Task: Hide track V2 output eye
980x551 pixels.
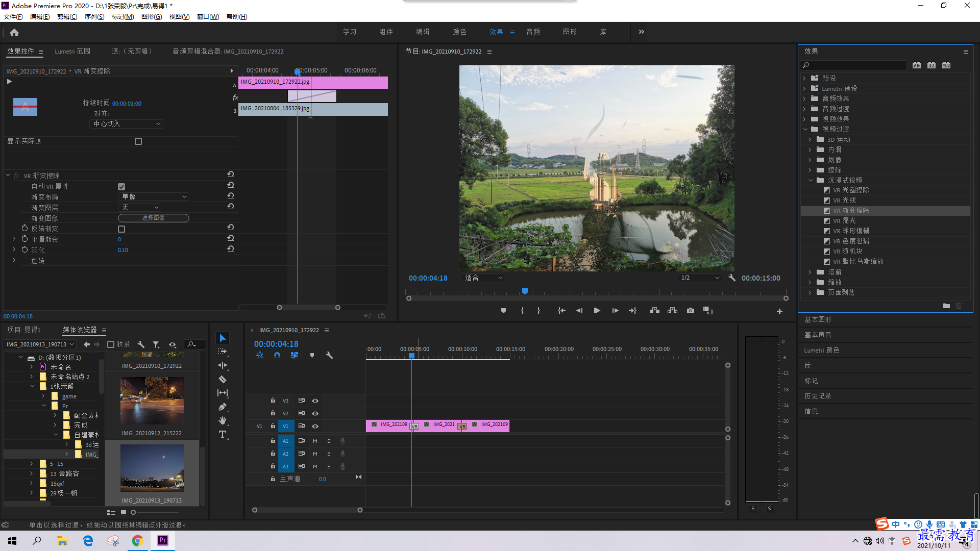Action: point(315,413)
